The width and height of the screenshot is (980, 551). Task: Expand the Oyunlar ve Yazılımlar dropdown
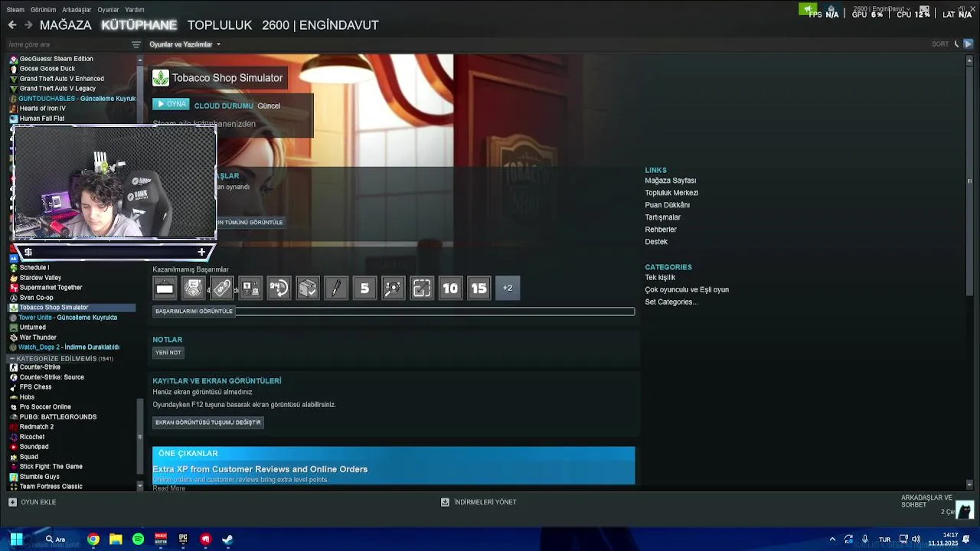point(185,44)
